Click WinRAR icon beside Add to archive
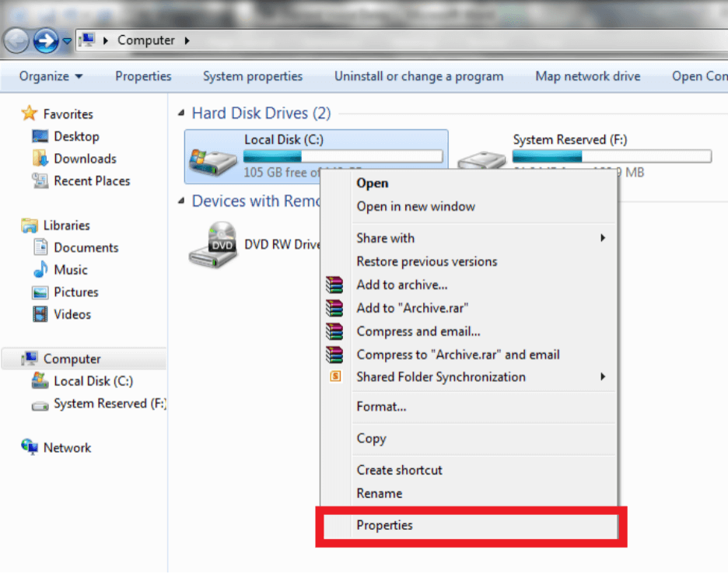Image resolution: width=728 pixels, height=574 pixels. click(334, 285)
